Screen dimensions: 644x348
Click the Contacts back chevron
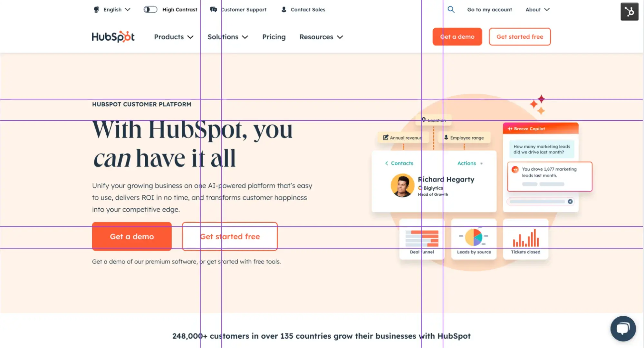[386, 163]
